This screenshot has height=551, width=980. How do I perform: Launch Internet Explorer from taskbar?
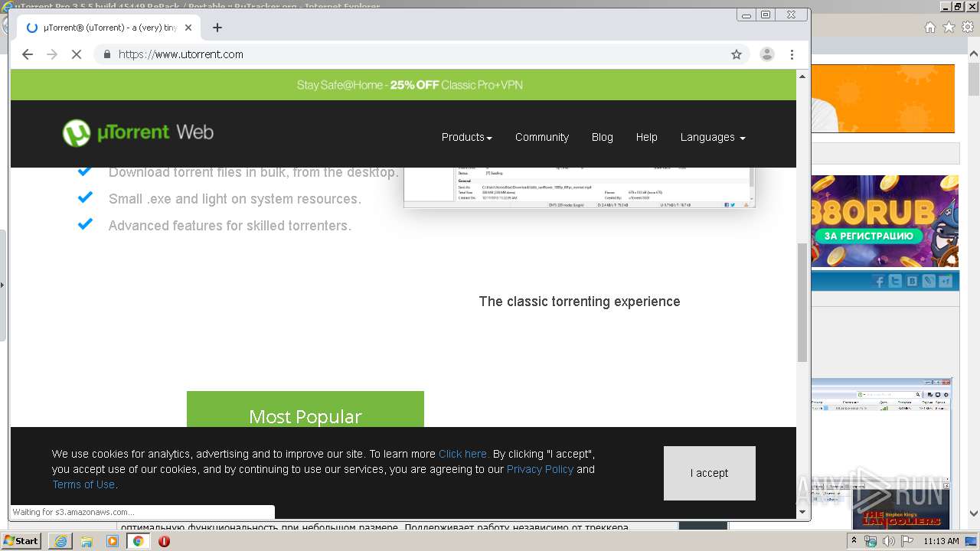(x=60, y=541)
